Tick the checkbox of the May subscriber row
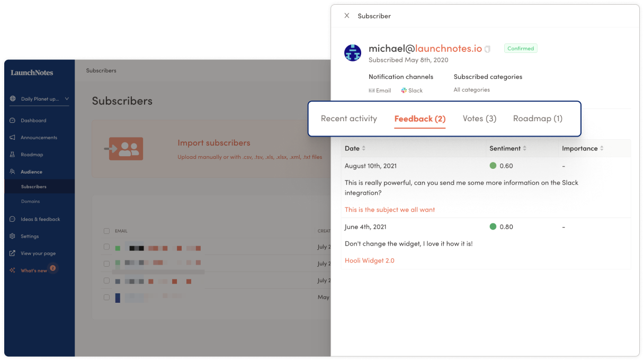The height and width of the screenshot is (361, 644). (106, 297)
